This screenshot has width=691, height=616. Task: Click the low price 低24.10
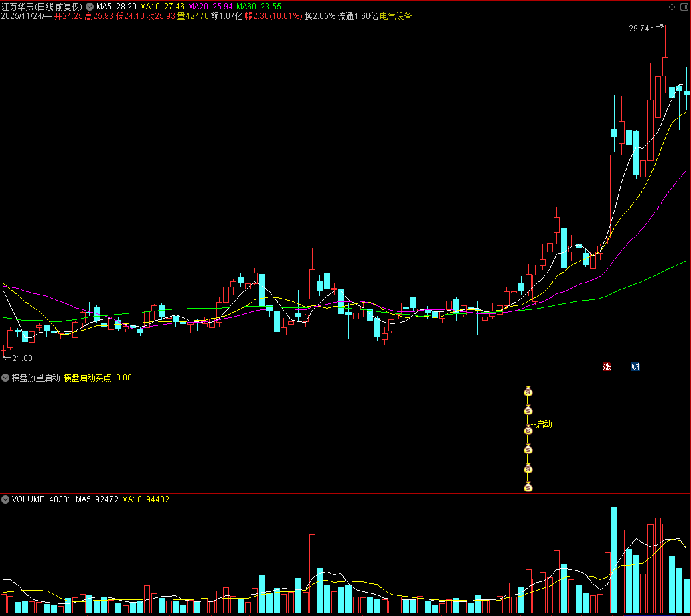(130, 16)
